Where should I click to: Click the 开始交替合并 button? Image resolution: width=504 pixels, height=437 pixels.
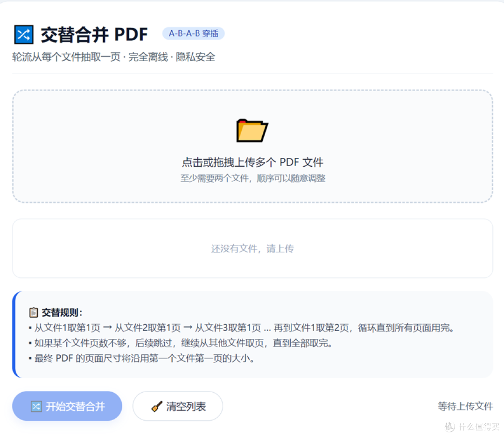[x=67, y=406]
